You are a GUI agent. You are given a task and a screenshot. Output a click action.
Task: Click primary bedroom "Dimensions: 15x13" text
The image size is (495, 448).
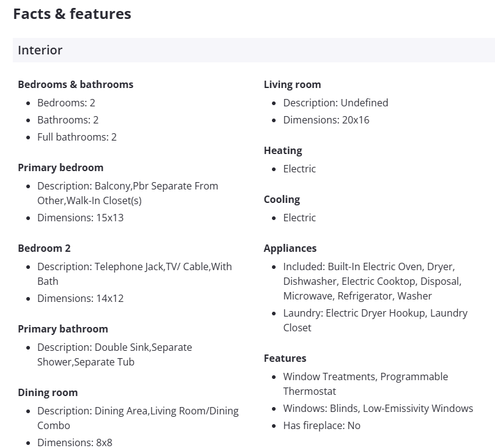click(x=80, y=218)
